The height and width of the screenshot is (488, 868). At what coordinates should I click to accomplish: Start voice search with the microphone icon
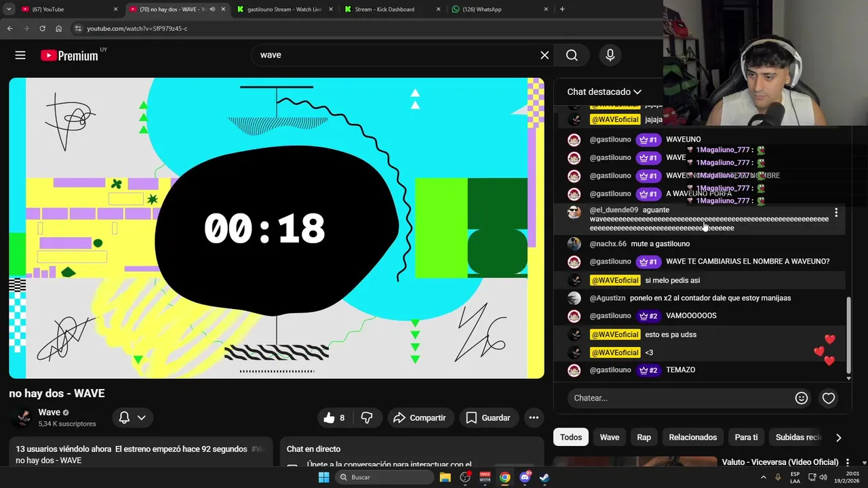pos(610,56)
